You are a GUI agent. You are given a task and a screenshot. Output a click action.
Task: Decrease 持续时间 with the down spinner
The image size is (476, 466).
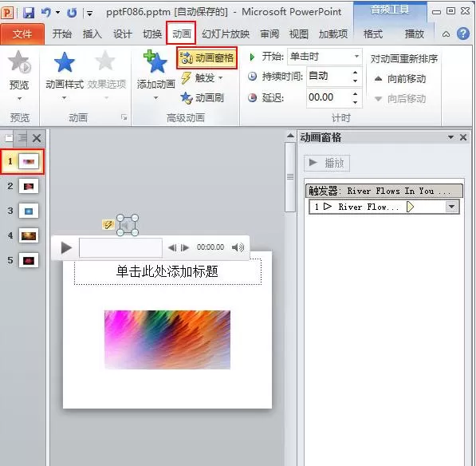pos(355,81)
